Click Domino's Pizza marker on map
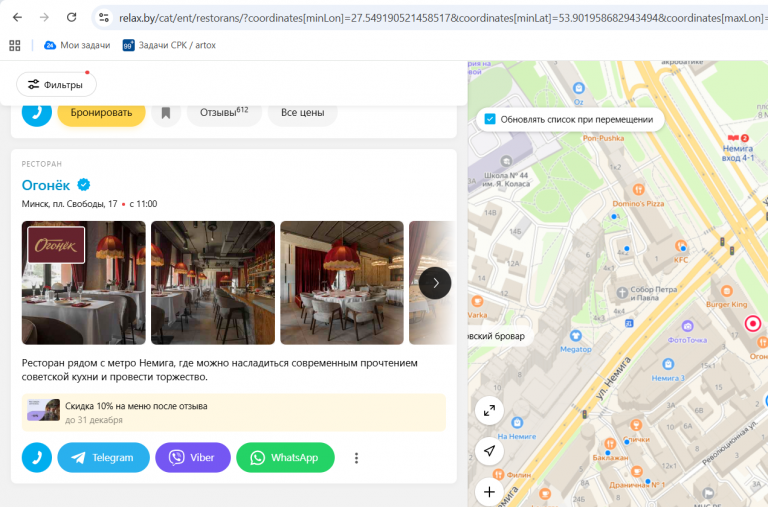 [638, 190]
